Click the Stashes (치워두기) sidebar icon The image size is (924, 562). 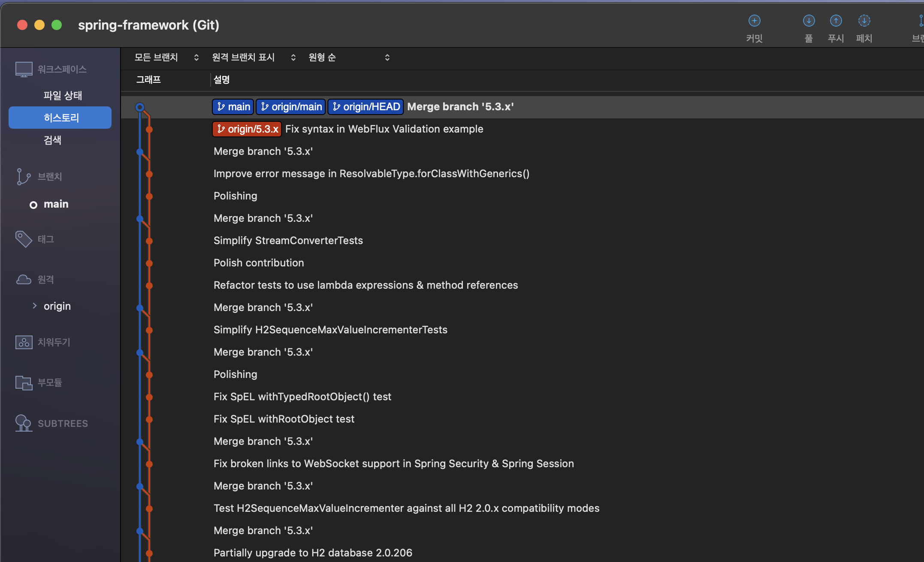pyautogui.click(x=24, y=342)
